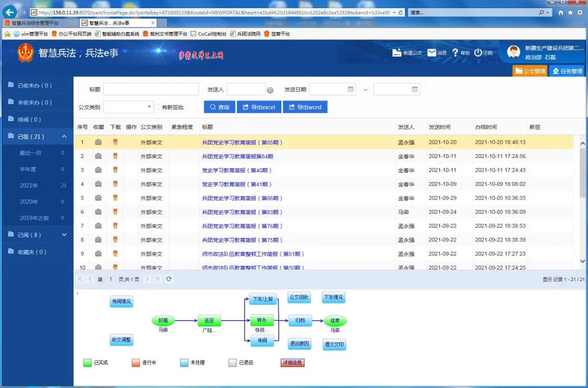Viewport: 588px width, 388px height.
Task: Click the 新建公文 icon in header
Action: (x=397, y=53)
